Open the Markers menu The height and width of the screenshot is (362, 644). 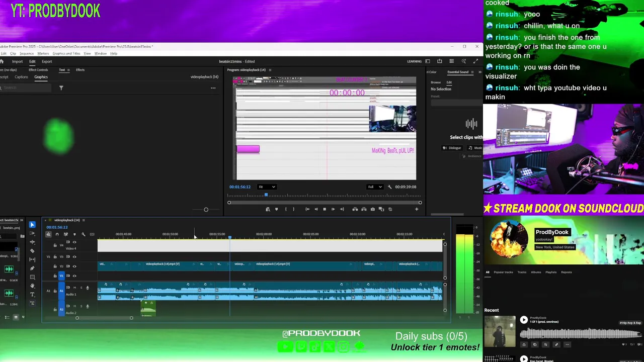43,53
